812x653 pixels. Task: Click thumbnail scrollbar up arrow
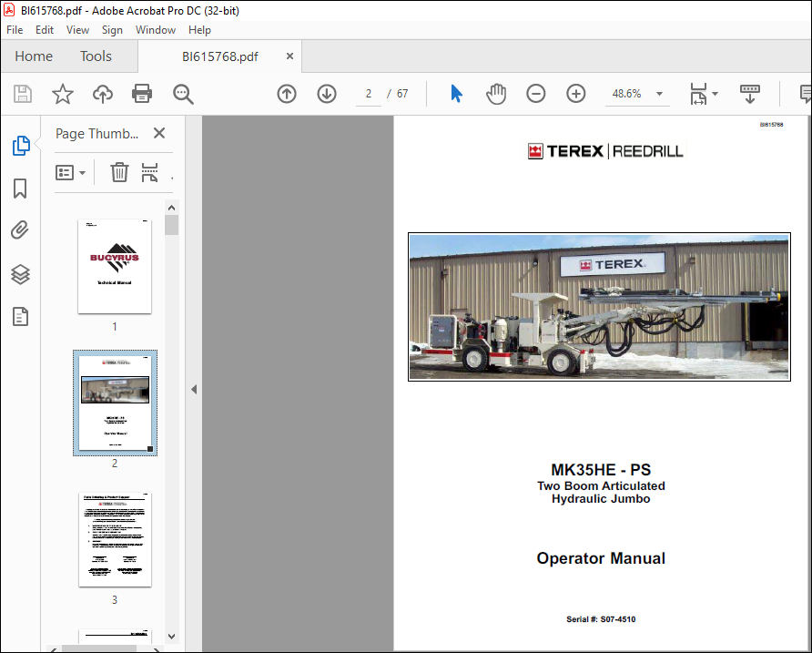(172, 208)
